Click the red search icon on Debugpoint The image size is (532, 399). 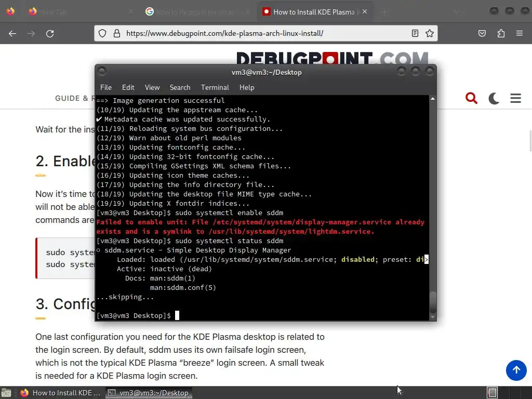(x=471, y=98)
